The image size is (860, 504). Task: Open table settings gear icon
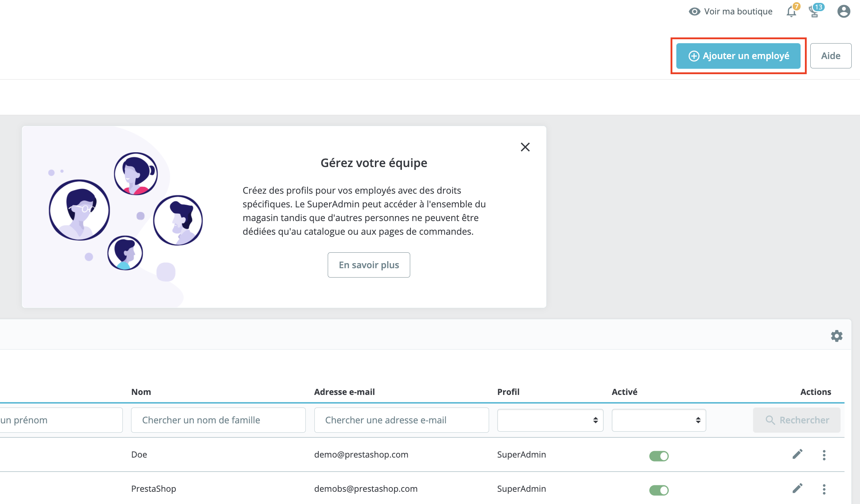837,336
